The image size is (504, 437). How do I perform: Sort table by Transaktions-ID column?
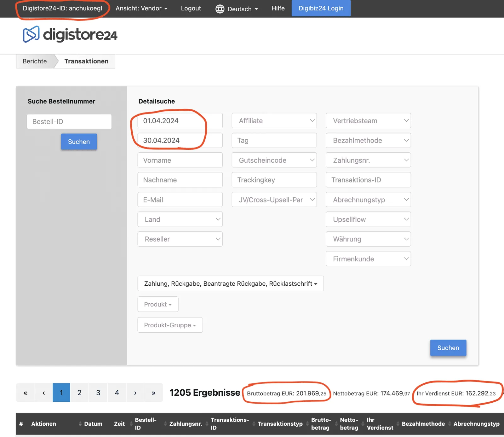pos(230,424)
